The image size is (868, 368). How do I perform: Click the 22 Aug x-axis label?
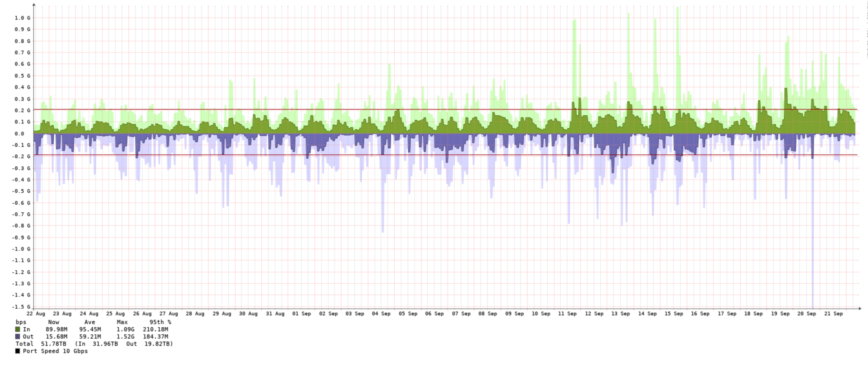pos(36,314)
